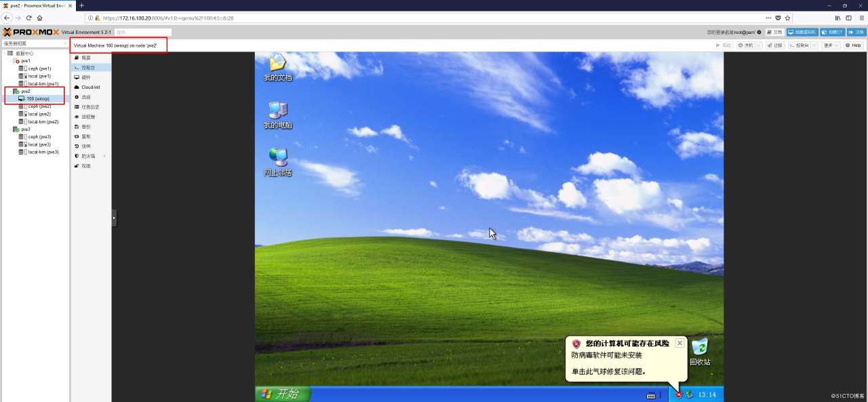The height and width of the screenshot is (402, 868).
Task: Collapse the pve2 node in the resource tree
Action: coord(11,91)
